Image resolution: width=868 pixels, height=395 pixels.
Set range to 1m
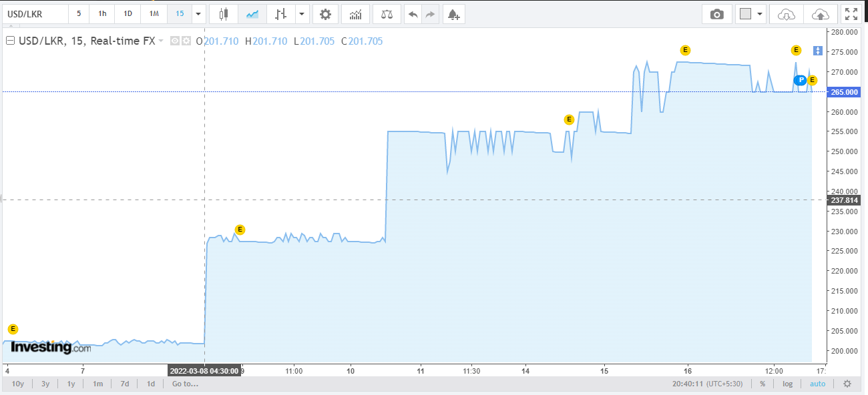[98, 384]
